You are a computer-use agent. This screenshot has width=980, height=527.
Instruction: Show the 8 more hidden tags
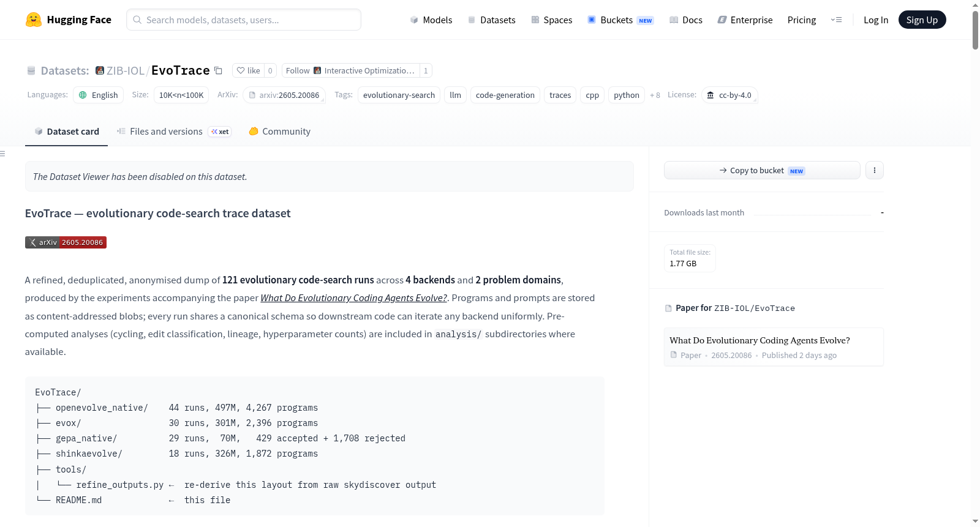click(655, 95)
